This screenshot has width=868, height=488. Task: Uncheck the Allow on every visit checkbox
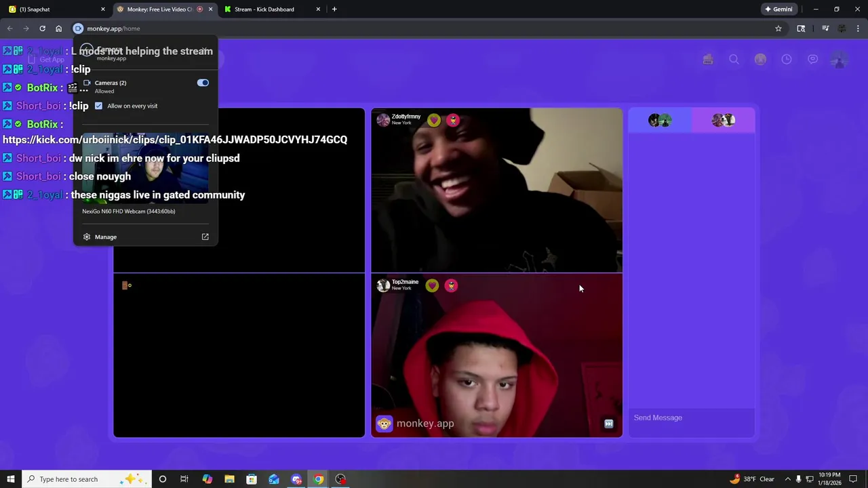(98, 106)
